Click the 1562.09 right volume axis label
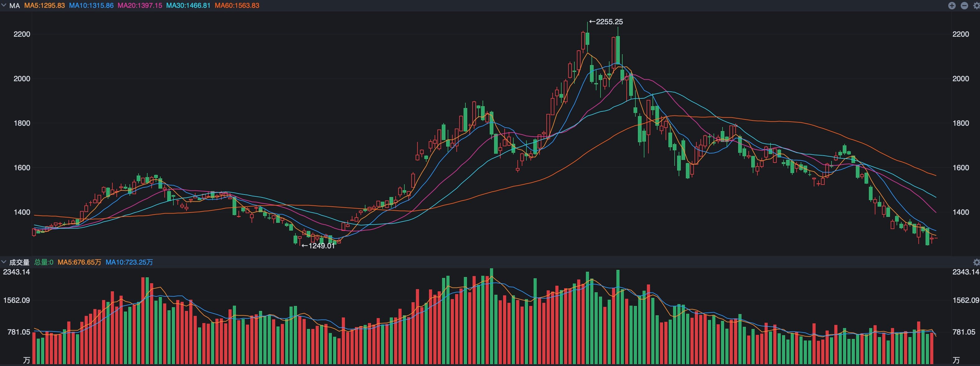This screenshot has width=980, height=366. click(966, 300)
